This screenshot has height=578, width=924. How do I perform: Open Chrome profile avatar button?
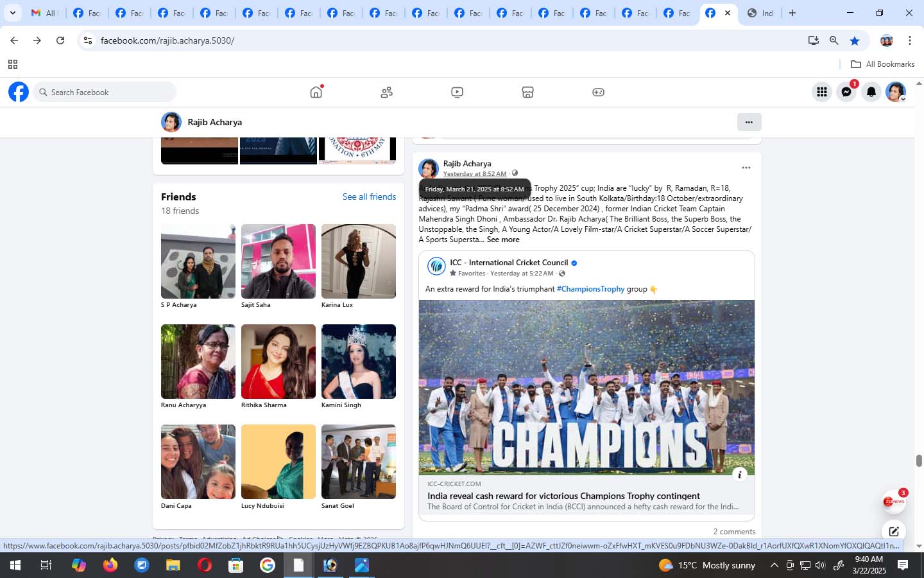coord(887,40)
